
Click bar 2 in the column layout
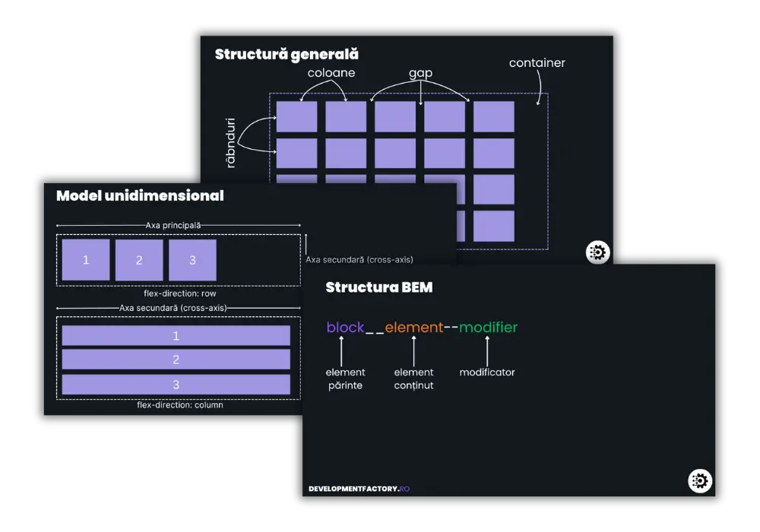176,359
